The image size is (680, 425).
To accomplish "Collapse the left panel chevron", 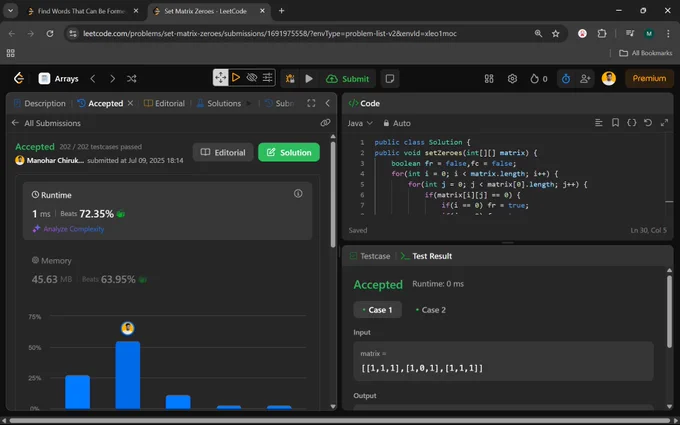I will point(327,103).
